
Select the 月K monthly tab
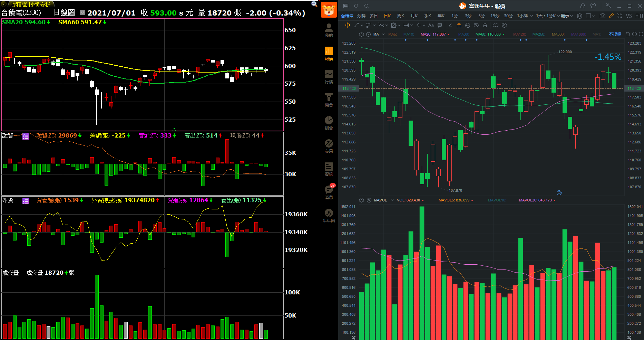point(414,16)
